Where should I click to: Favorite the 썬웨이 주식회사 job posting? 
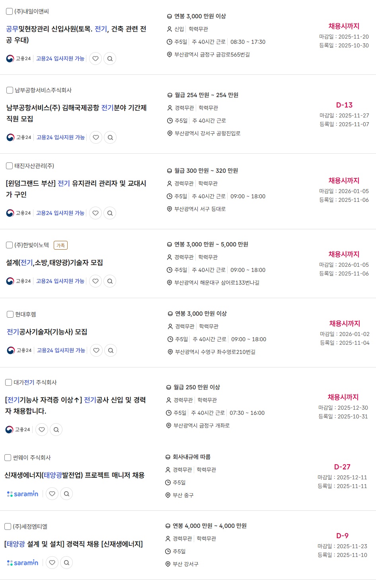52,494
